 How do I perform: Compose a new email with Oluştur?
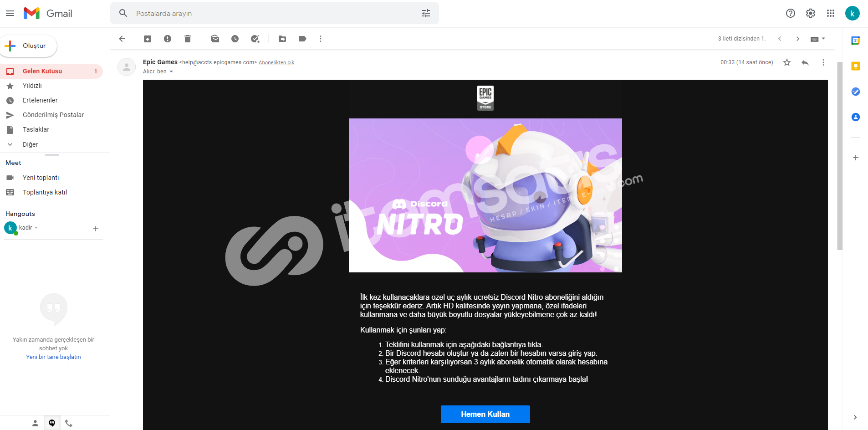(x=28, y=46)
